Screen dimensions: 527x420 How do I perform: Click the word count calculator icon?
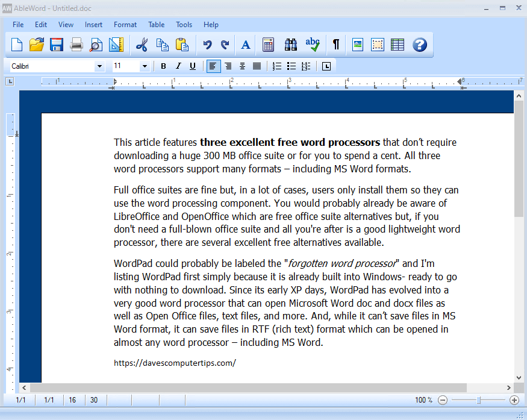[x=268, y=45]
